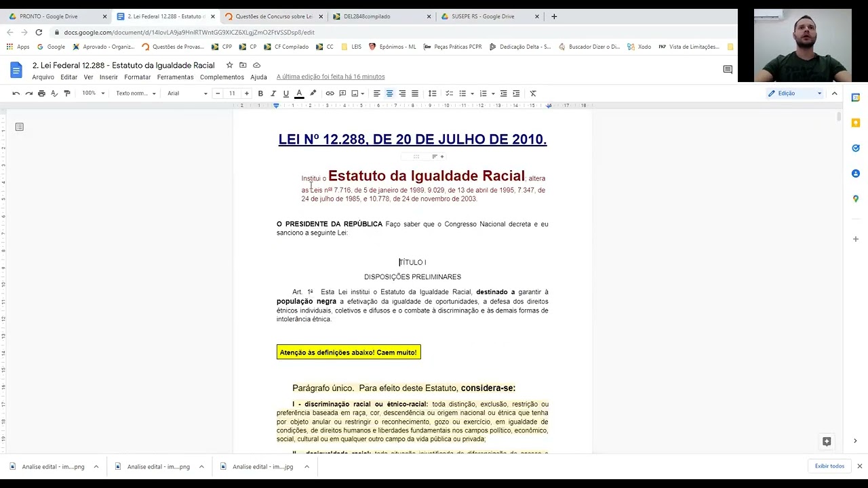Open the text style dropdown
Image resolution: width=868 pixels, height=488 pixels.
(x=136, y=94)
